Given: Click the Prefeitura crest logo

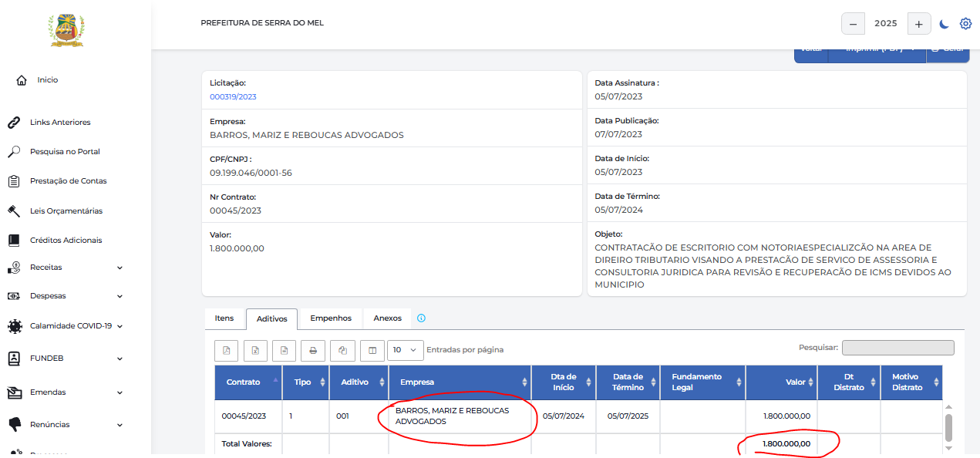Looking at the screenshot, I should 67,31.
